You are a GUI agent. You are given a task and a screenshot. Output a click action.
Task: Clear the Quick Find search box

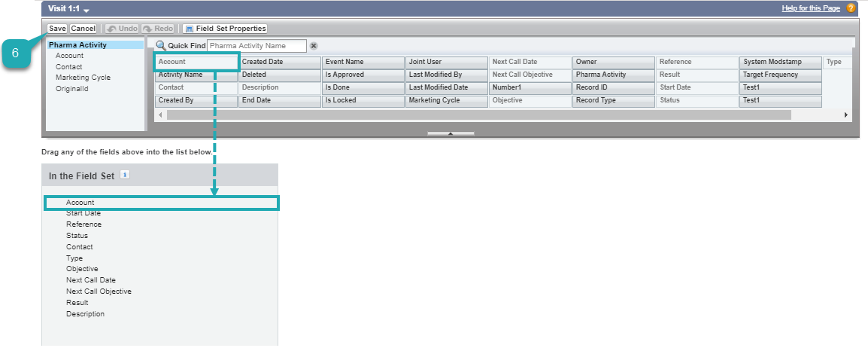click(314, 46)
